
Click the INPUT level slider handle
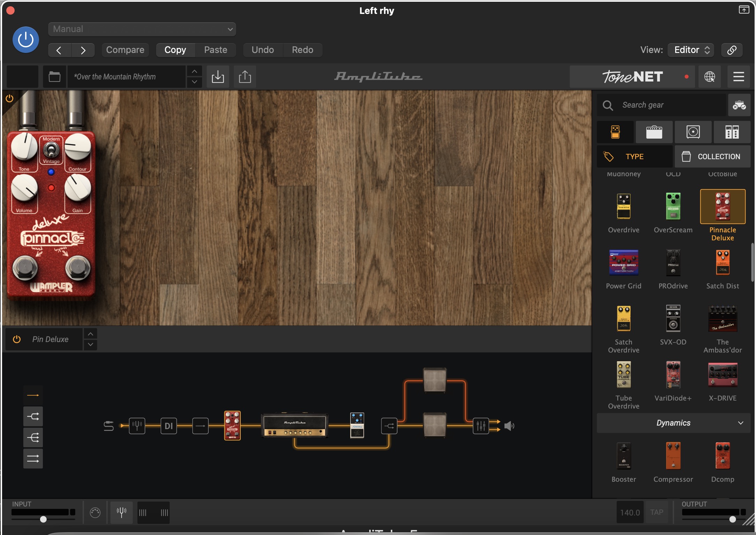point(43,519)
